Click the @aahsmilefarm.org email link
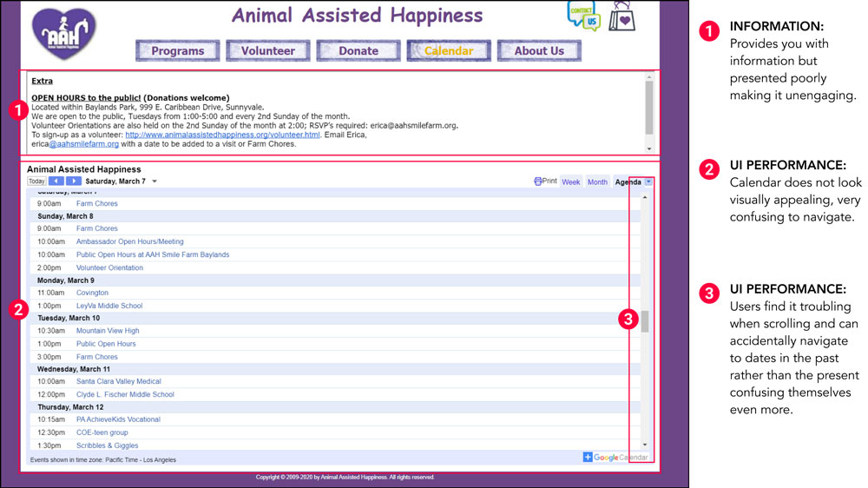 tap(83, 144)
